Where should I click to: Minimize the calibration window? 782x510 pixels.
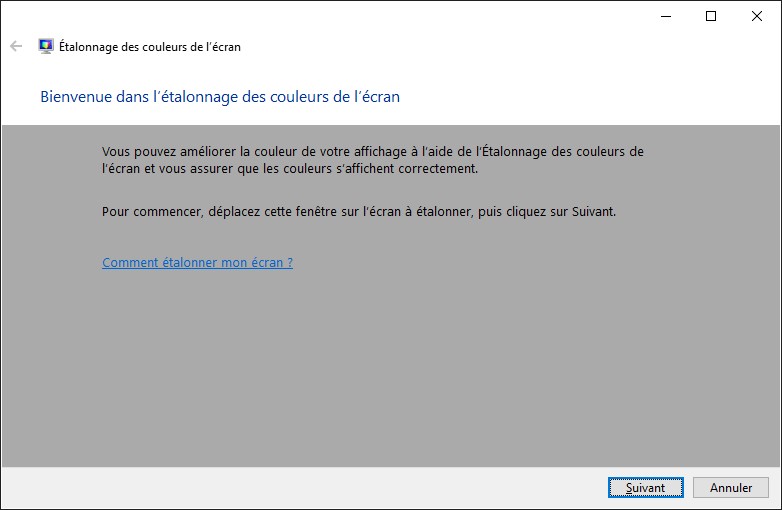coord(667,16)
